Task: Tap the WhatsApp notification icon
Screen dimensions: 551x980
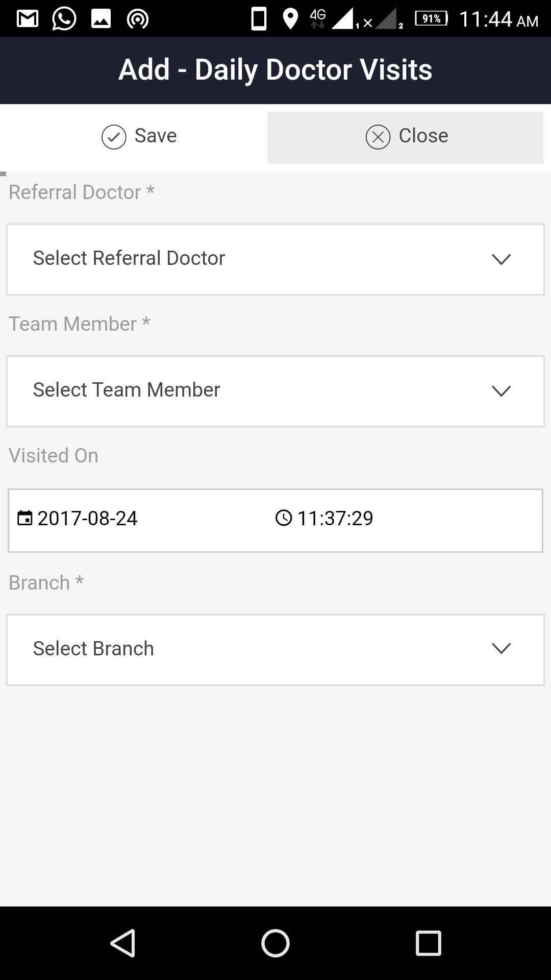Action: pos(64,19)
